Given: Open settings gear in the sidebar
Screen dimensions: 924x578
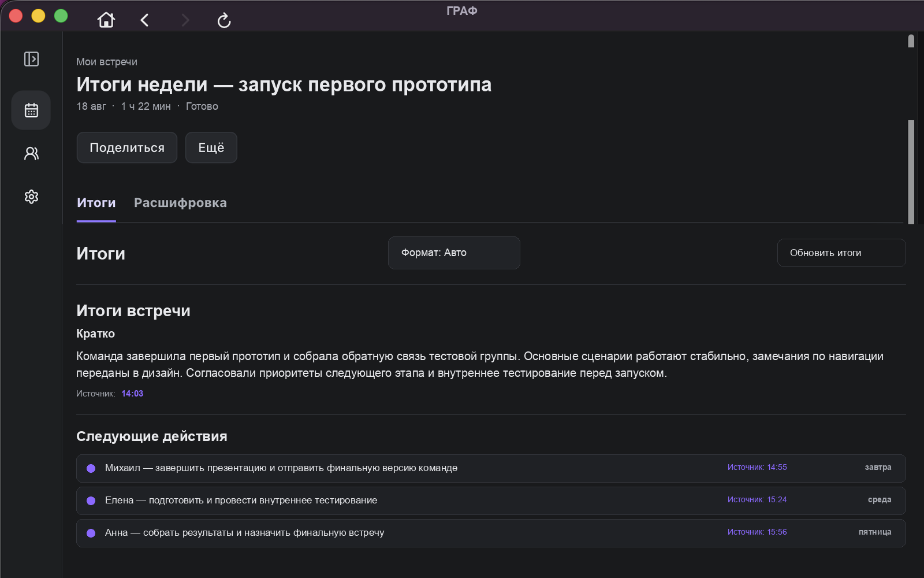Looking at the screenshot, I should tap(31, 197).
